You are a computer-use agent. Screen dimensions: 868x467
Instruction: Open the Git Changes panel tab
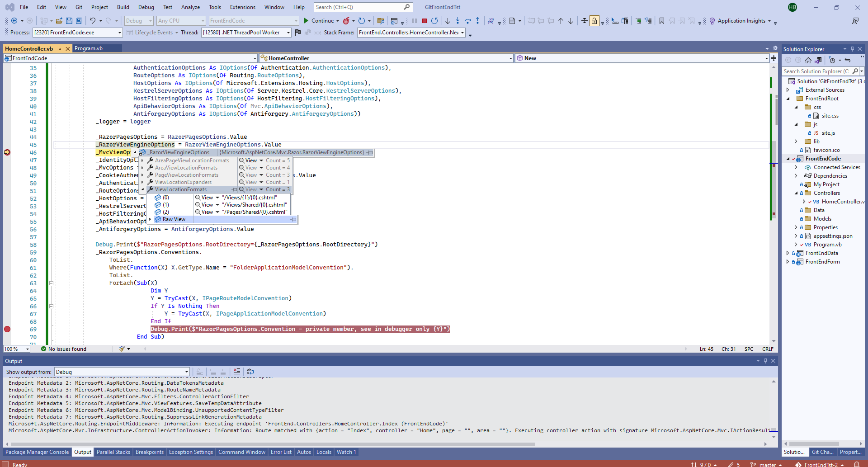coord(823,452)
